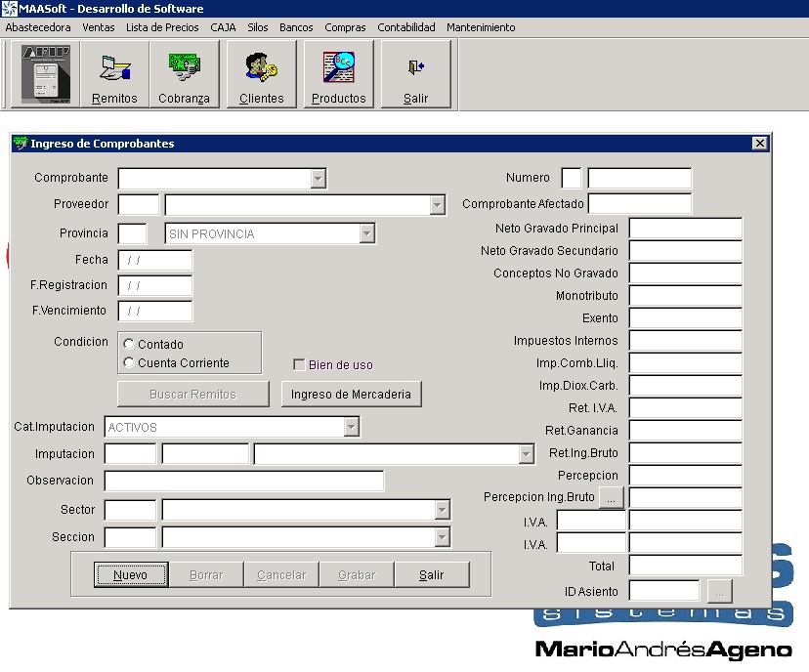
Task: Click into the Observacion text field
Action: click(x=243, y=481)
